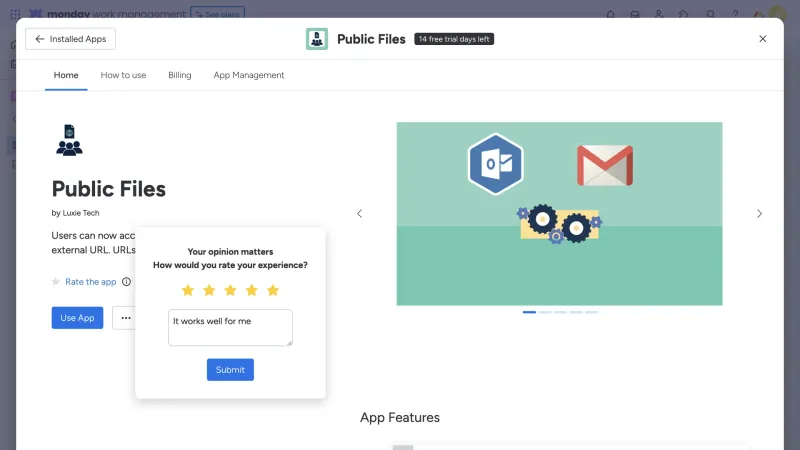800x450 pixels.
Task: Close the Public Files app dialog
Action: pyautogui.click(x=762, y=39)
